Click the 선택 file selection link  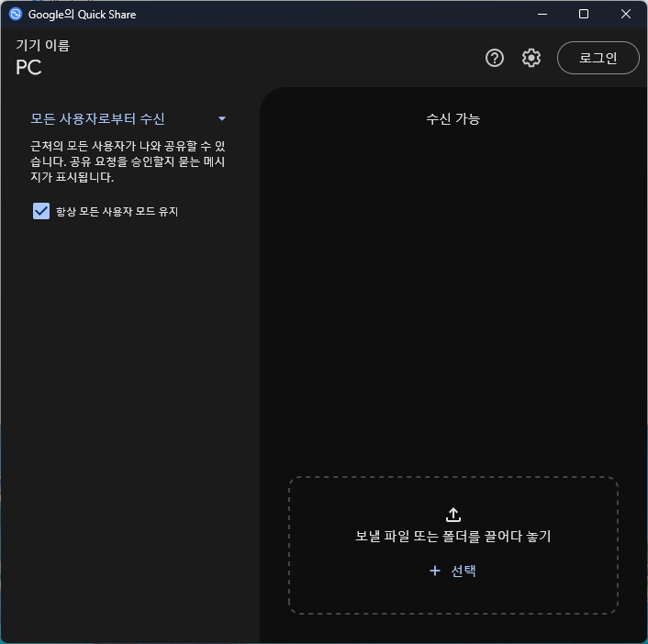point(464,571)
